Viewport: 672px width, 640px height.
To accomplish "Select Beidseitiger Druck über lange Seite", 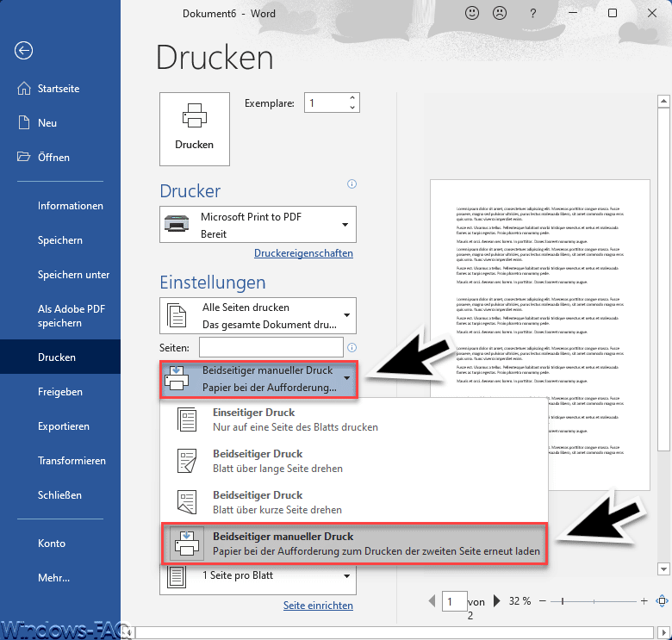I will pos(354,461).
